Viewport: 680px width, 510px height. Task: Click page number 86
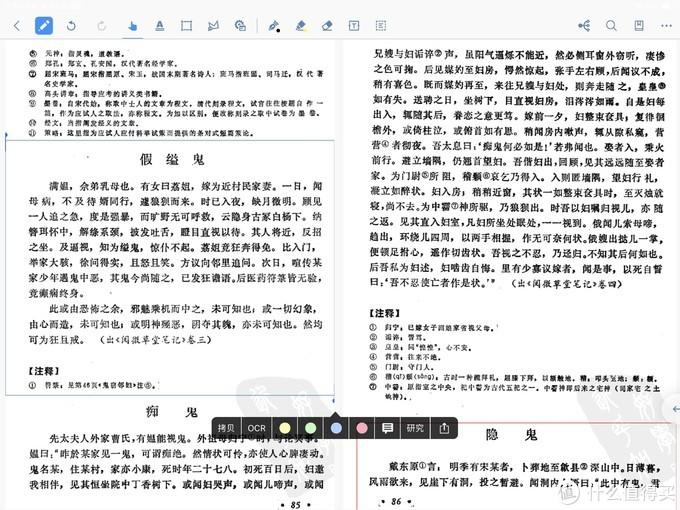tap(396, 502)
